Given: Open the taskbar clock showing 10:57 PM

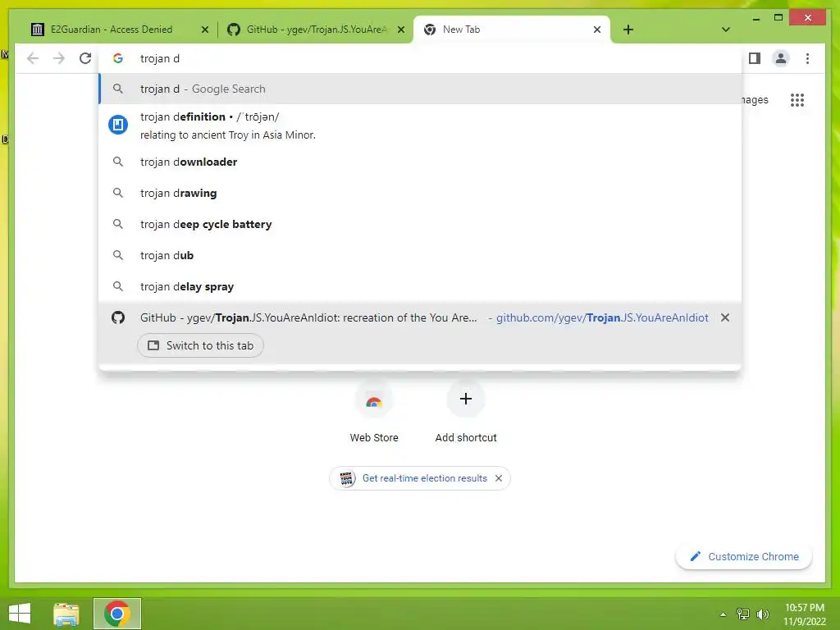Looking at the screenshot, I should (x=805, y=614).
